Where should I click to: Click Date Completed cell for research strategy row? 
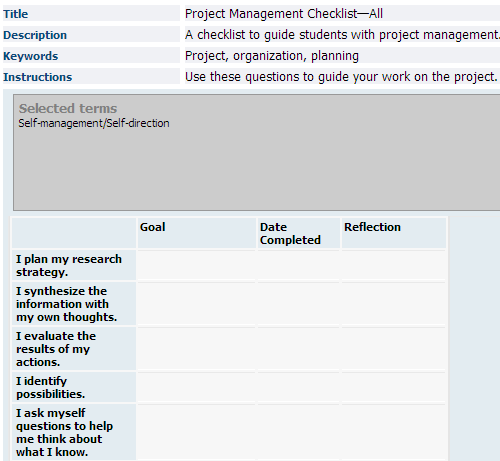(298, 265)
